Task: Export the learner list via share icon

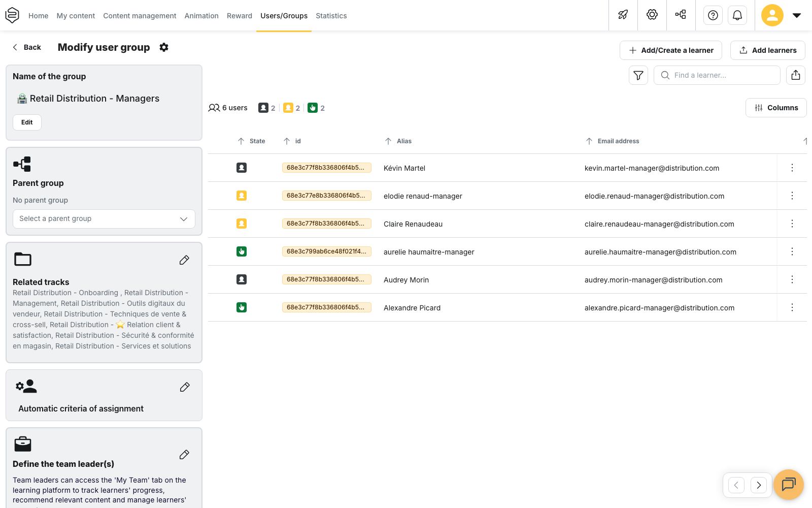Action: pos(796,75)
